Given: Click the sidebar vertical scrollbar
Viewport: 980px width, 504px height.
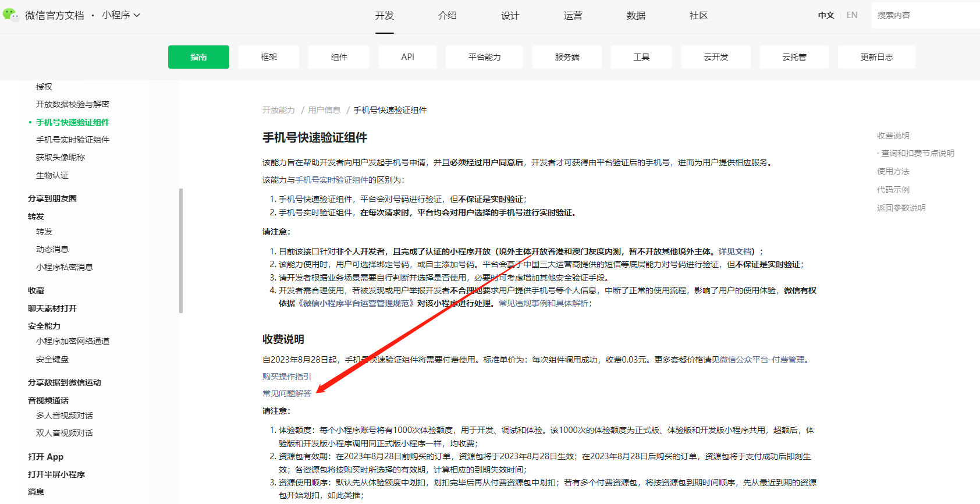Looking at the screenshot, I should pyautogui.click(x=181, y=251).
